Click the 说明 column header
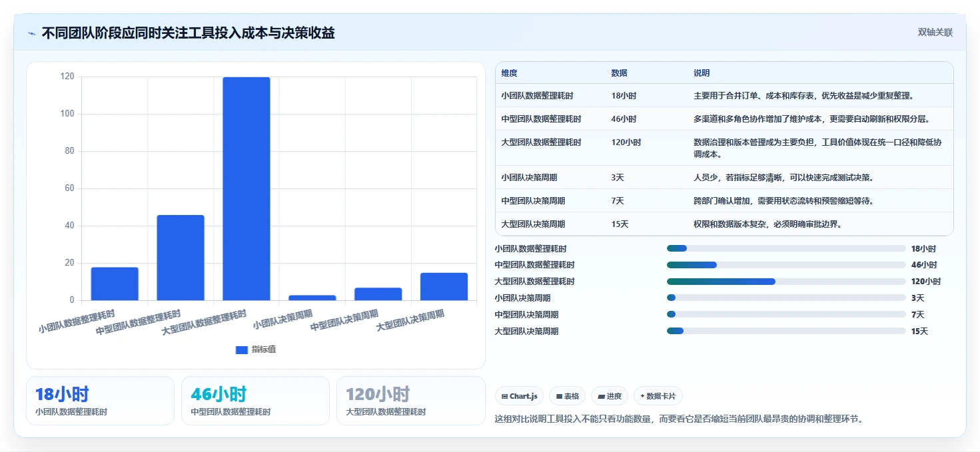980x452 pixels. pos(702,73)
